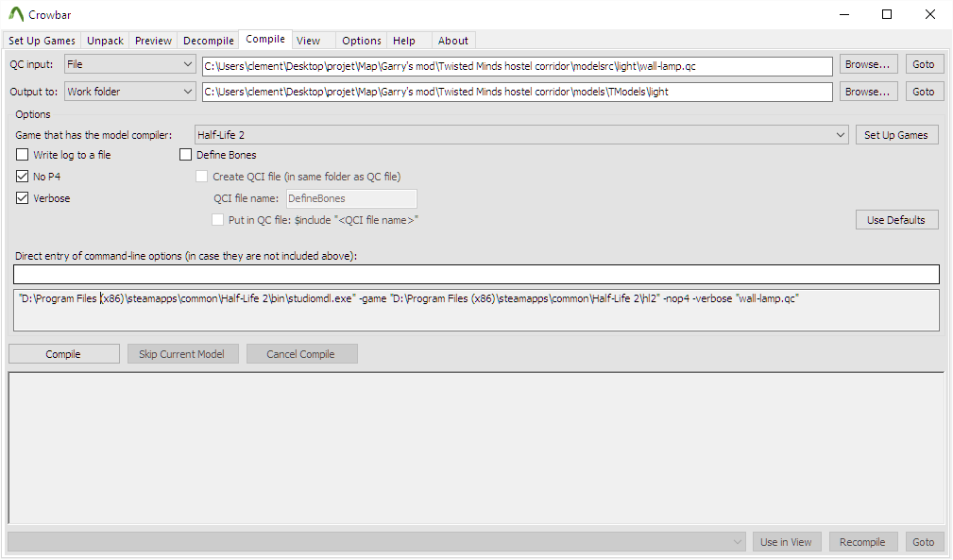The height and width of the screenshot is (560, 953).
Task: Click the Set Up Games button
Action: 896,135
